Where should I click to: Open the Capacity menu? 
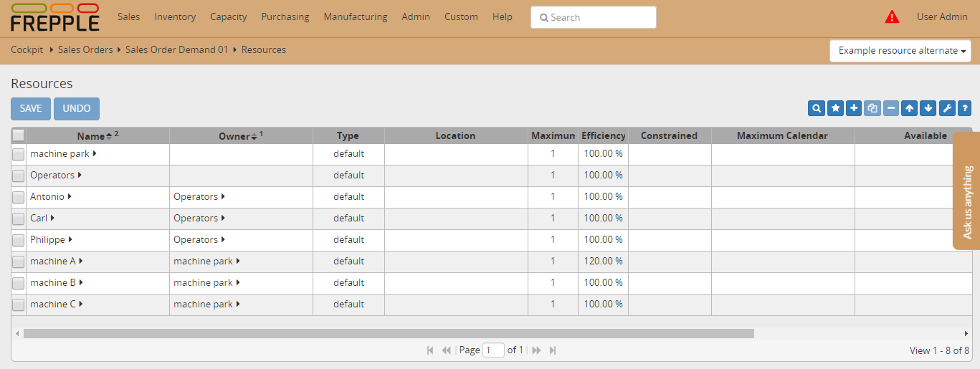click(x=228, y=17)
